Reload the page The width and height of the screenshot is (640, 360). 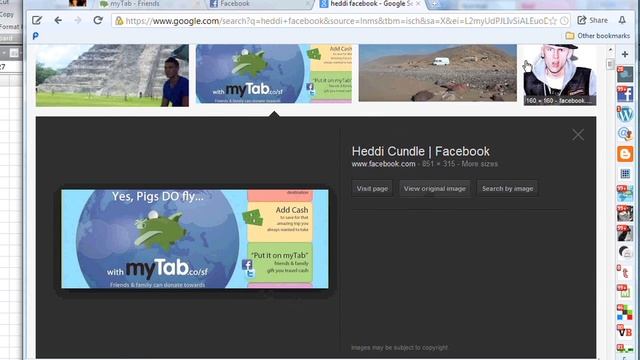coord(98,20)
